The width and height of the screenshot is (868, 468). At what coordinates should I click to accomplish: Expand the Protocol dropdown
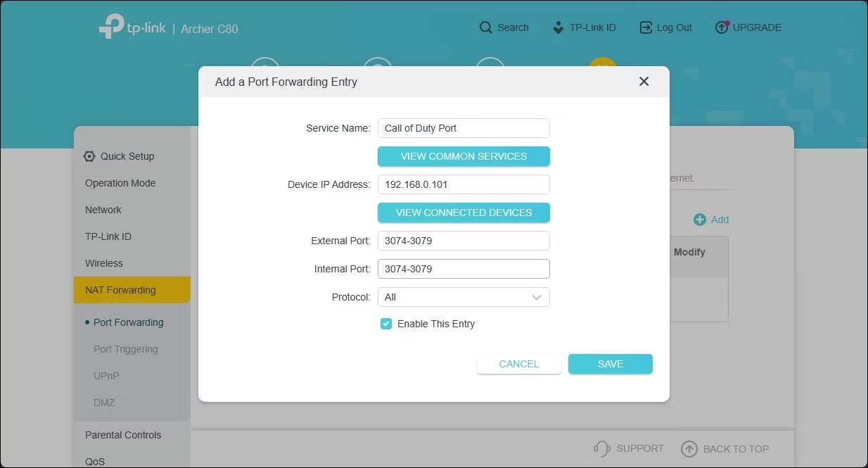tap(464, 297)
